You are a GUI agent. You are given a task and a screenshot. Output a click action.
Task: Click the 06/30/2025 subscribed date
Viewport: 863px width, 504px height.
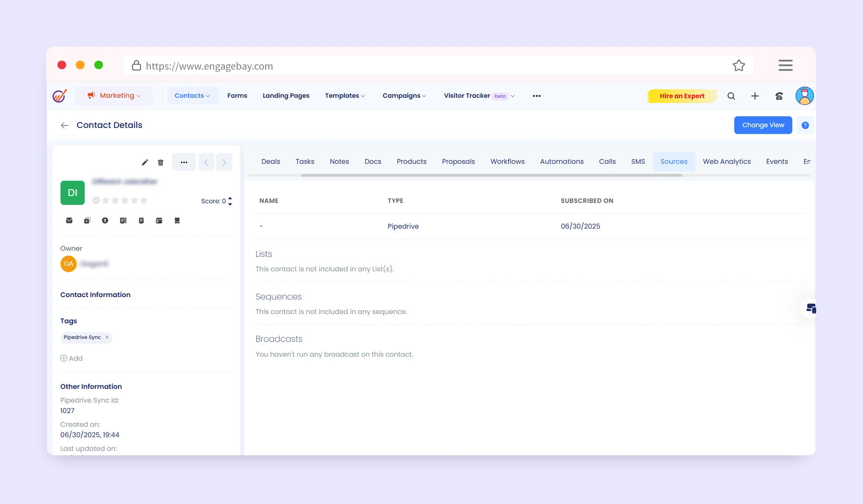581,226
